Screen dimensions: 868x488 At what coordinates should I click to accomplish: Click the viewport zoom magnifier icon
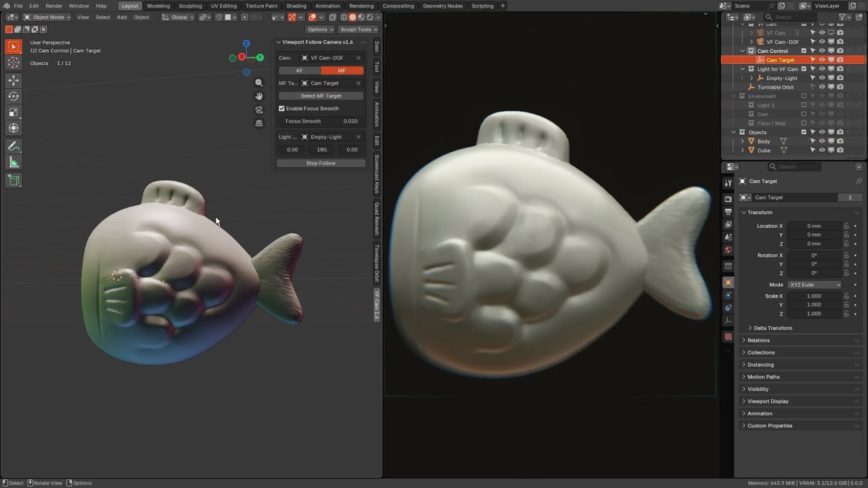(259, 83)
